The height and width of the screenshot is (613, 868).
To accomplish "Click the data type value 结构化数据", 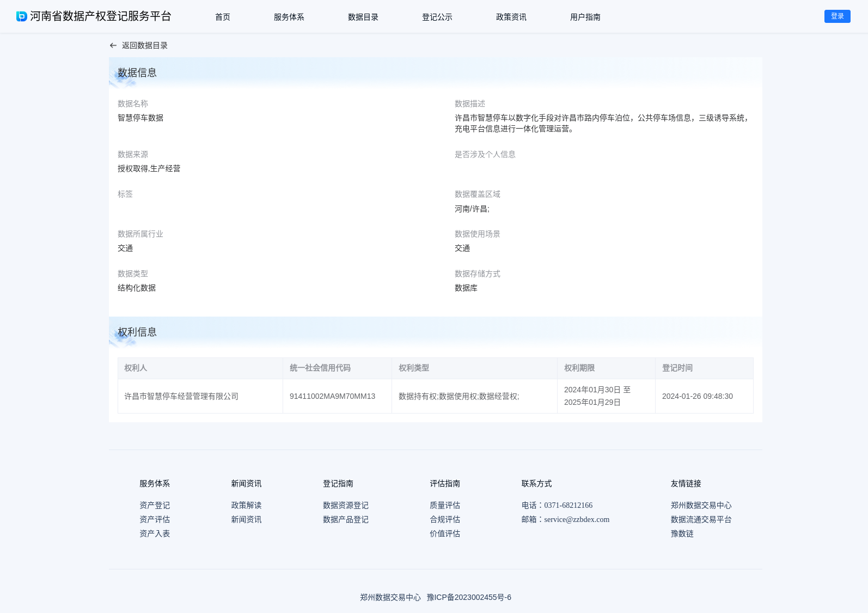I will point(137,288).
